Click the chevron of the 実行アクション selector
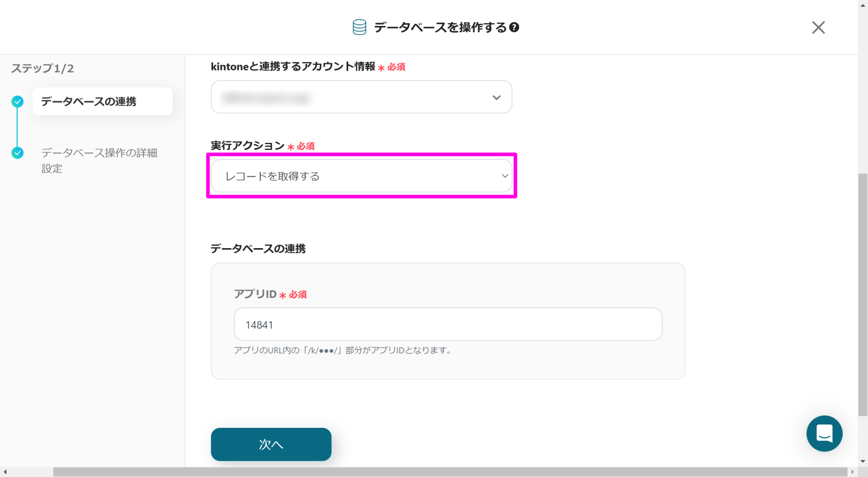 pyautogui.click(x=505, y=176)
